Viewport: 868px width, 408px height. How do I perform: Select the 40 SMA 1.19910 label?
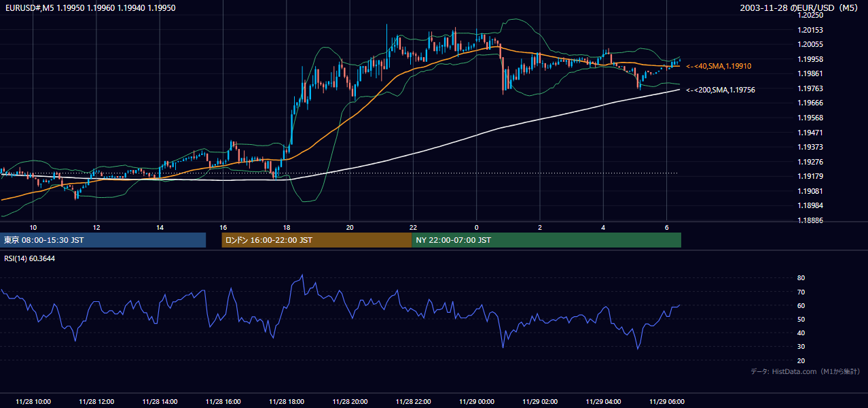[x=719, y=66]
